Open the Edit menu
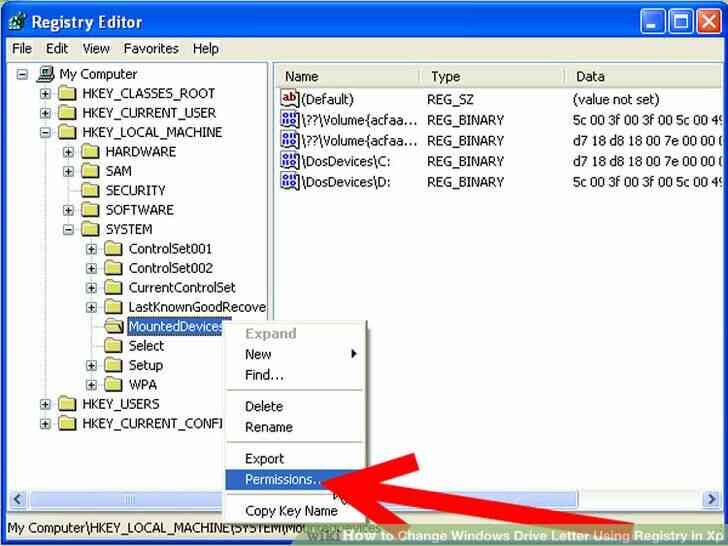This screenshot has height=546, width=728. (57, 48)
